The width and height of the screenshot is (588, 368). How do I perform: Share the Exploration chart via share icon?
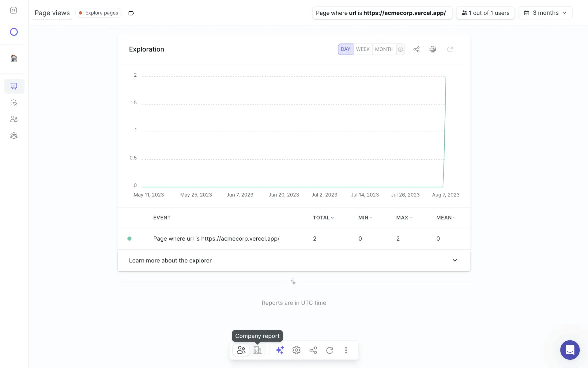pyautogui.click(x=416, y=49)
